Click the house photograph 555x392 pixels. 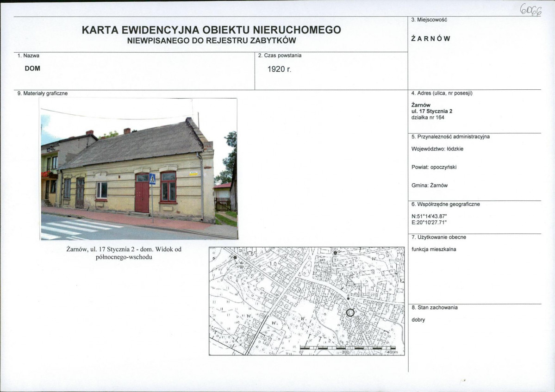click(x=138, y=169)
